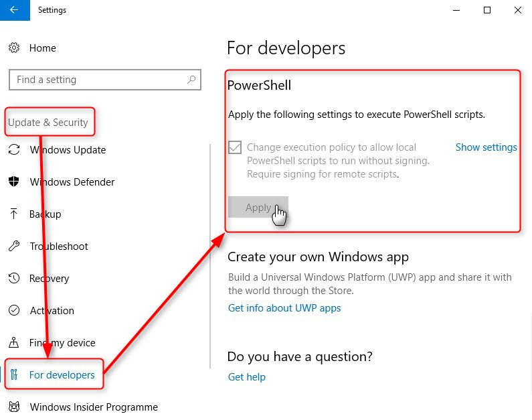Click the Recovery clock icon

coord(14,278)
